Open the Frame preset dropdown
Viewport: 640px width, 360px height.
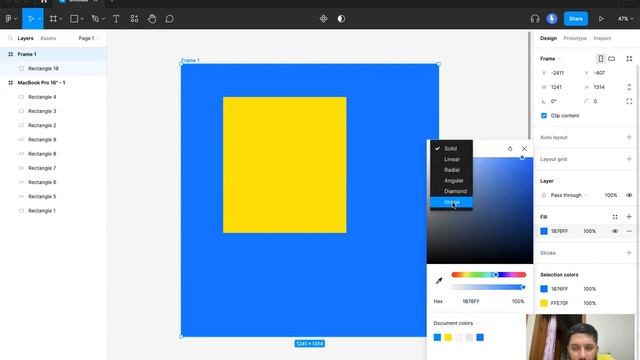(550, 59)
